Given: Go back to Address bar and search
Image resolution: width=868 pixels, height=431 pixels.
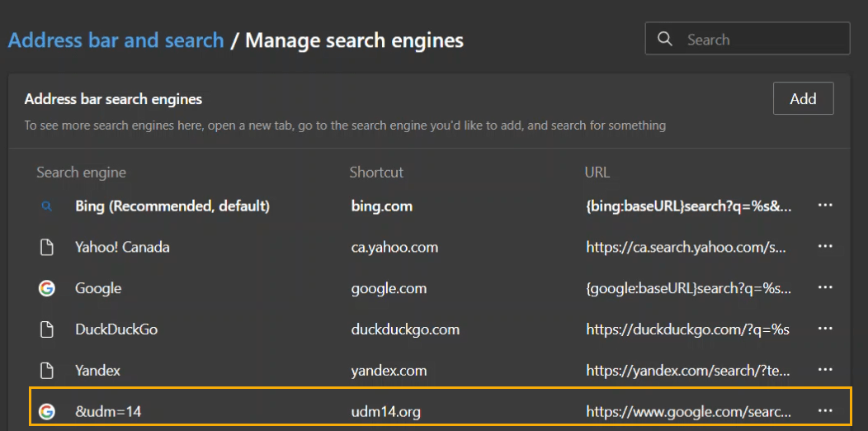Looking at the screenshot, I should click(116, 40).
